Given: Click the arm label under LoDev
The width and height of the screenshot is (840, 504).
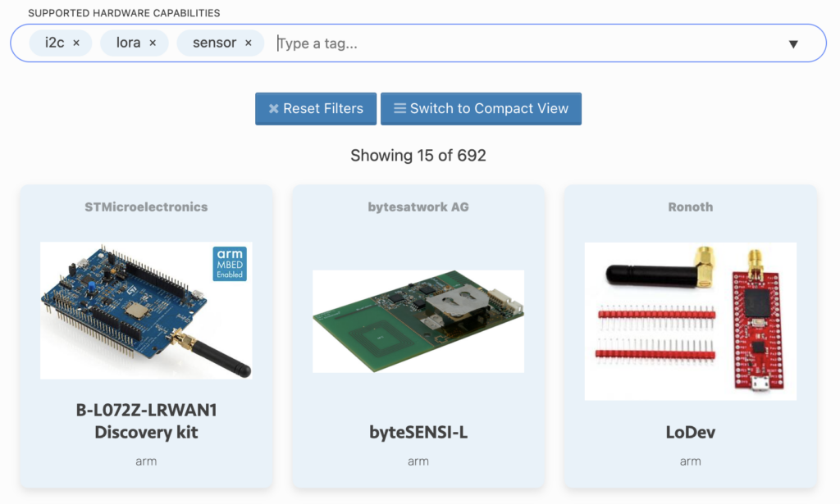Looking at the screenshot, I should click(690, 461).
